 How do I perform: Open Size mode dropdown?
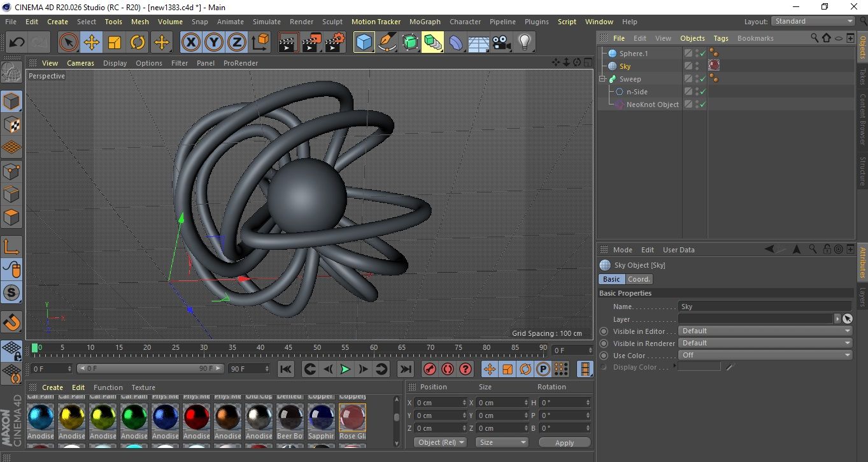[502, 442]
